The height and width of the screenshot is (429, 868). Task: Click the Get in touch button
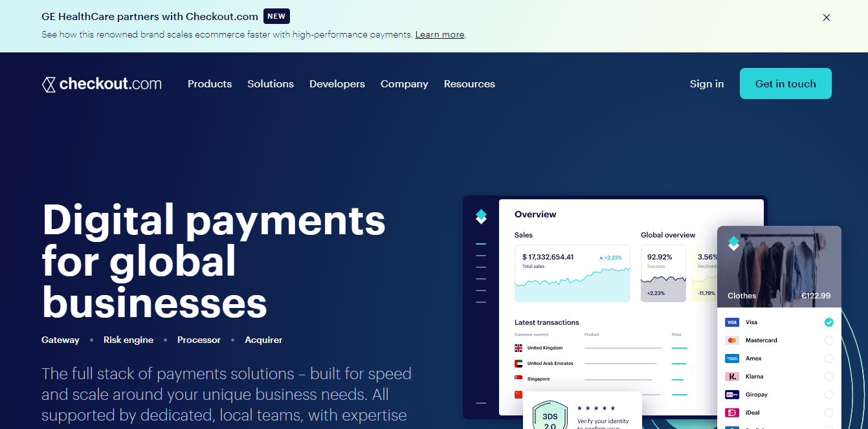point(785,83)
